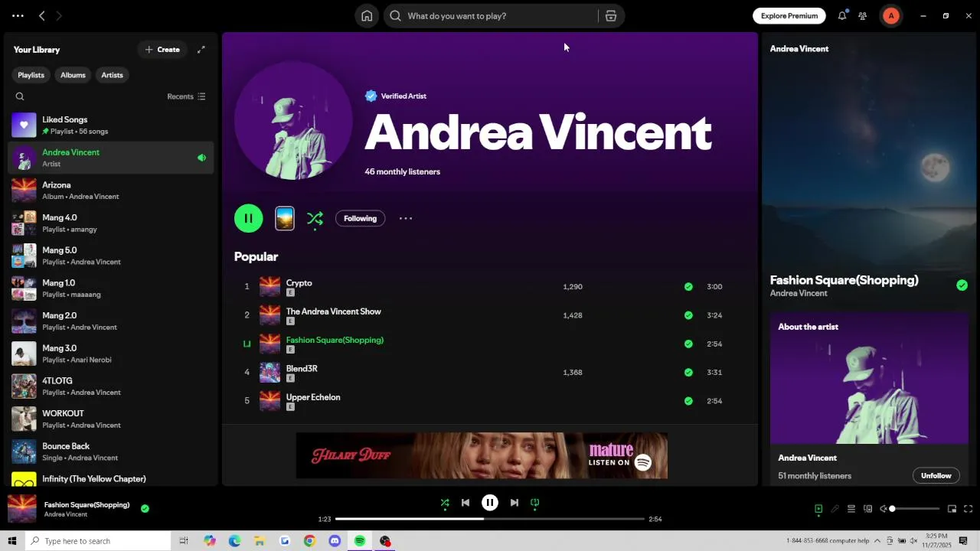Toggle repeat in the bottom player

coord(535,503)
